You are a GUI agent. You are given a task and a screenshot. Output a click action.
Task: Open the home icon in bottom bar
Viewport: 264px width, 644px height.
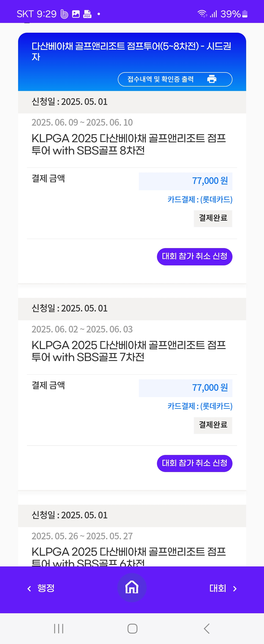coord(132,587)
